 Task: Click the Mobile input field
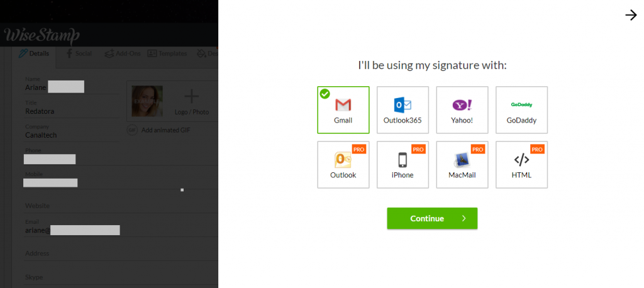coord(121,180)
